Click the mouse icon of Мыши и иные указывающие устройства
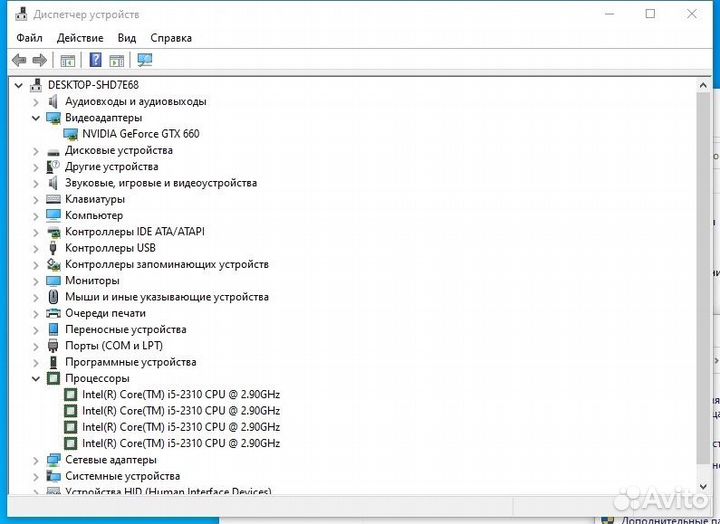Screen dimensions: 720x524 [x=53, y=297]
